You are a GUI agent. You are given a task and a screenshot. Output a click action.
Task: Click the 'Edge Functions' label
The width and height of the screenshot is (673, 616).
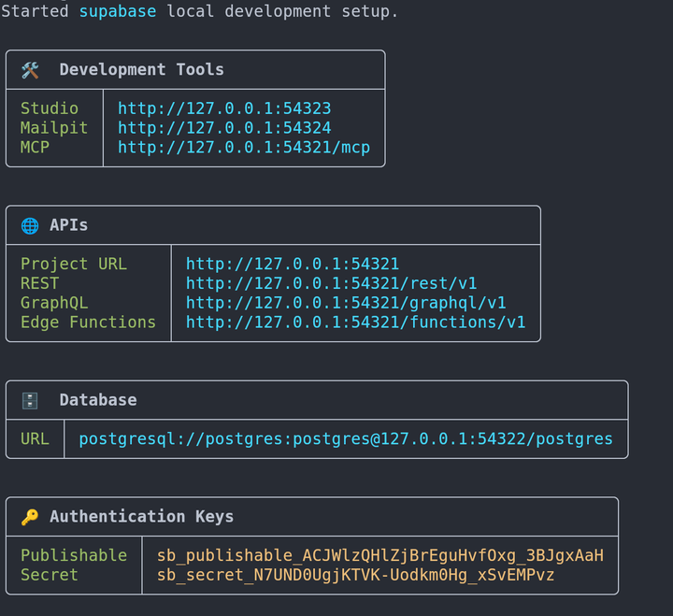tap(88, 322)
